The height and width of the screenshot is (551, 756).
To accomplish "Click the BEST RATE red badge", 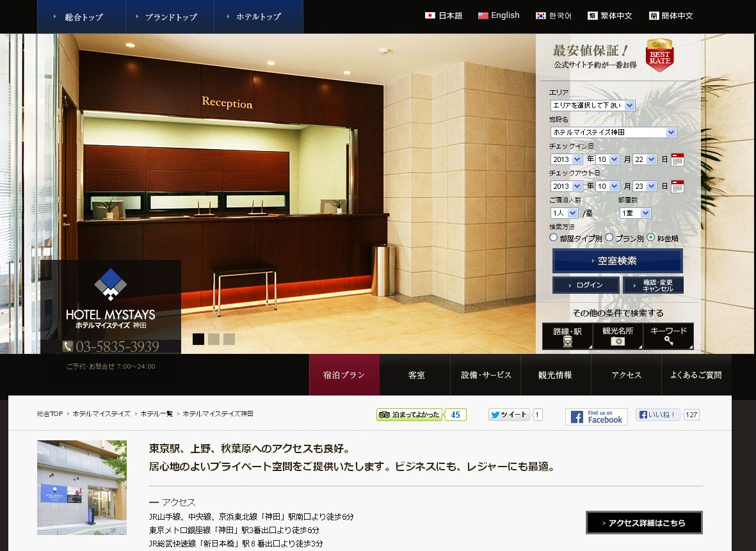I will click(x=659, y=56).
